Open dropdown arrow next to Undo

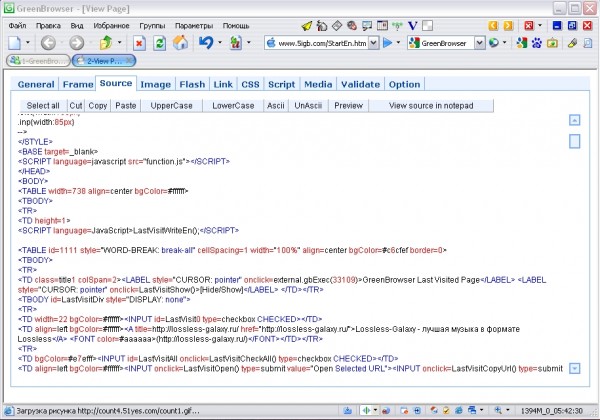click(x=220, y=42)
